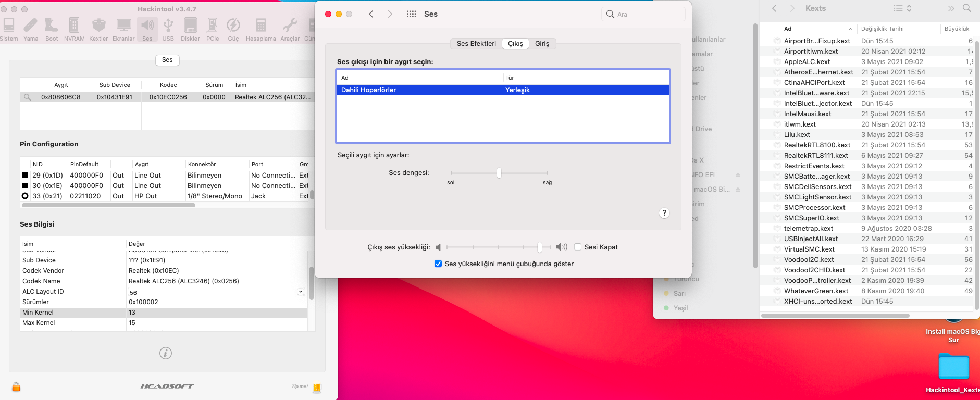
Task: Click the pin configuration horizontal scrollbar
Action: pos(108,205)
